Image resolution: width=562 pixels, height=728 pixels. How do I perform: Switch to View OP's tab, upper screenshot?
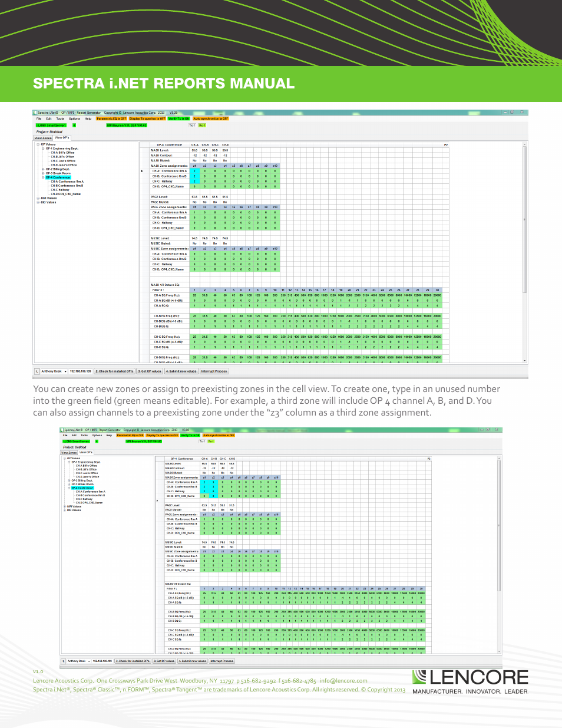click(62, 137)
